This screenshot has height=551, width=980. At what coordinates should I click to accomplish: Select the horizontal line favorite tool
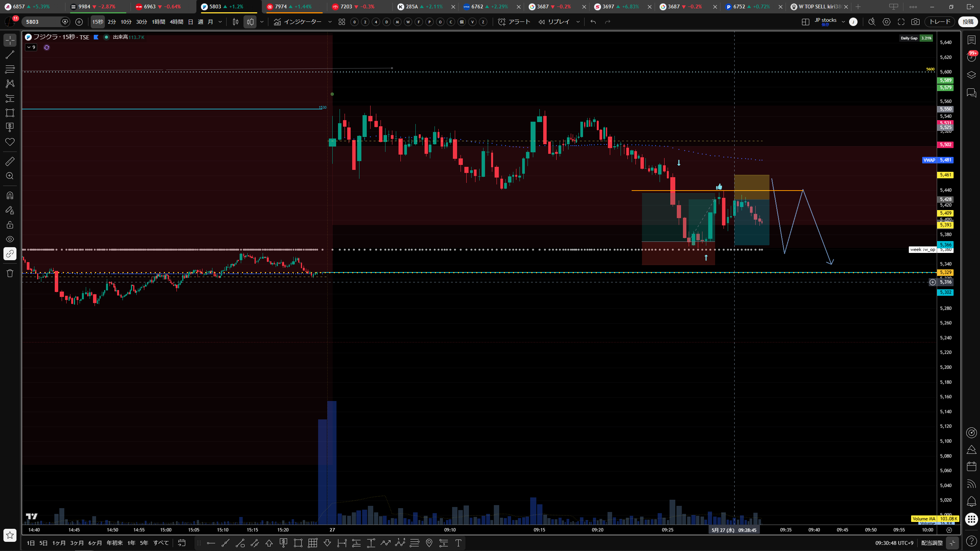211,543
